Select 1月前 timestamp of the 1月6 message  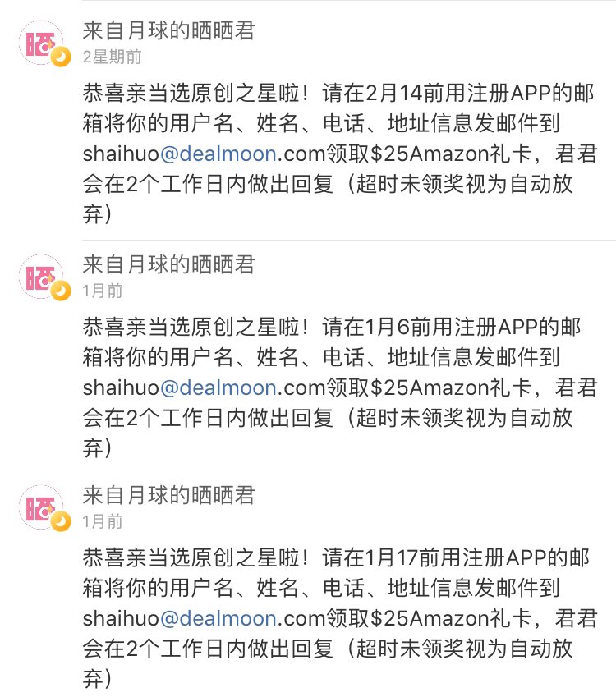pos(103,291)
